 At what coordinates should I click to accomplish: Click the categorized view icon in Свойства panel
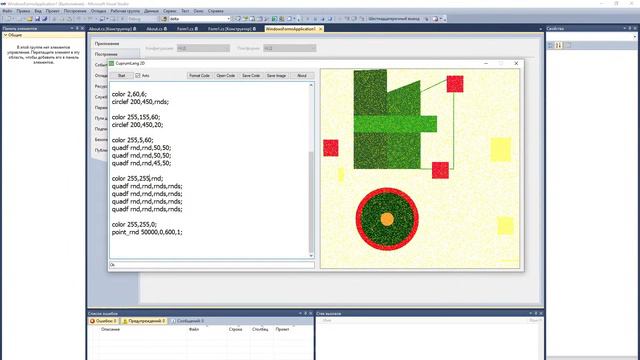(551, 45)
